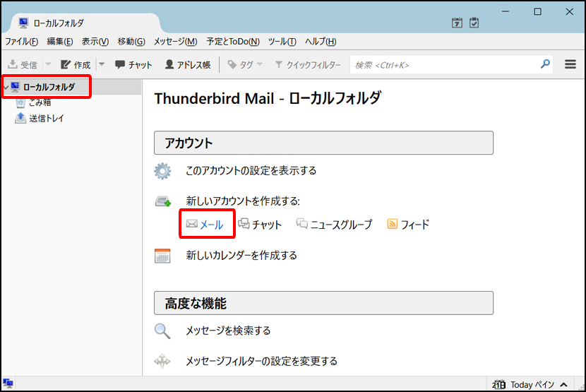Click the 受信 get messages button
This screenshot has width=586, height=392.
pyautogui.click(x=23, y=65)
